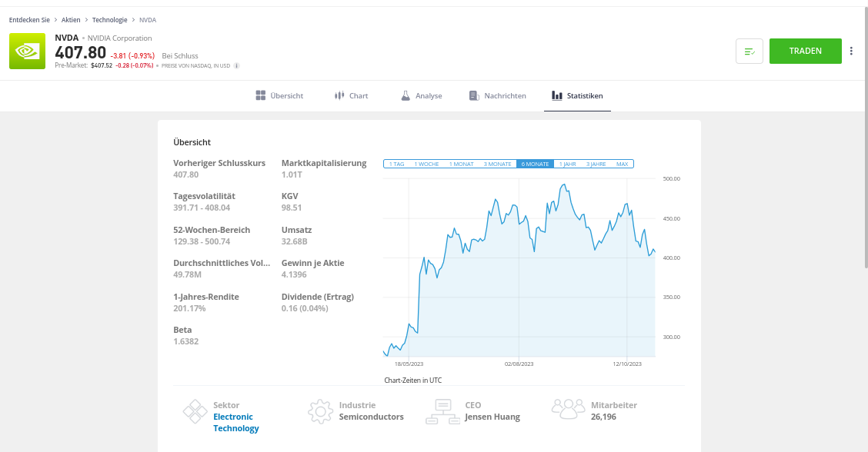Click the KGV value 98.51
The height and width of the screenshot is (452, 868).
point(292,208)
